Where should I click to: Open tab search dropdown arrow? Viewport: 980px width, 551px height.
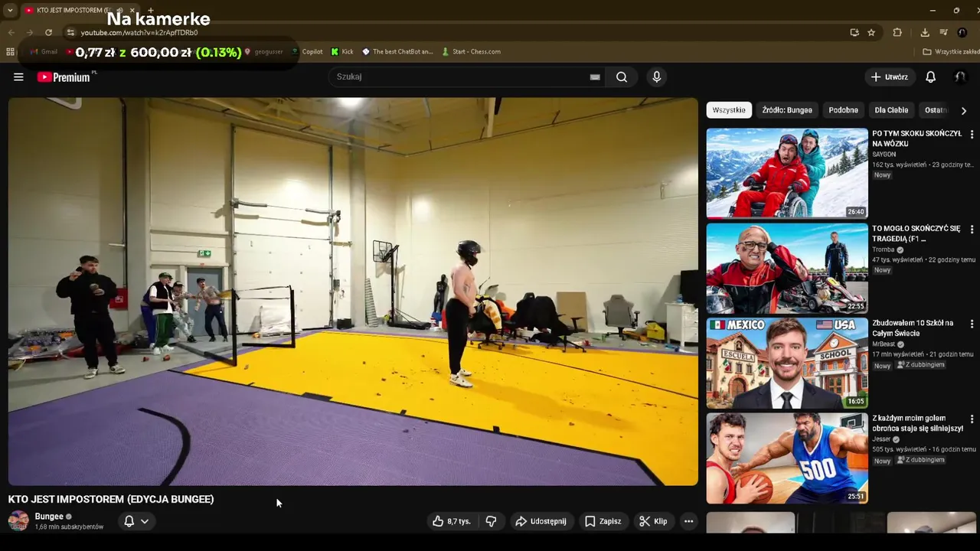(x=10, y=11)
